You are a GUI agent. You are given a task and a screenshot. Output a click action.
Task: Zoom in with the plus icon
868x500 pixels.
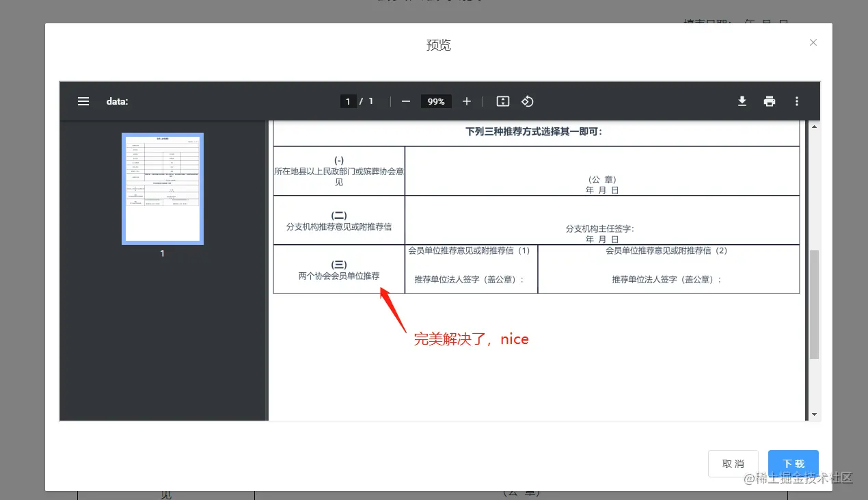(x=467, y=101)
